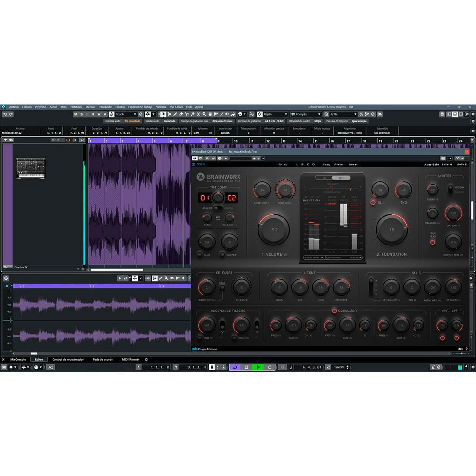Screen dimensions: 476x476
Task: Click the Iterative Quantize icon near 1/16
Action: 361,114
